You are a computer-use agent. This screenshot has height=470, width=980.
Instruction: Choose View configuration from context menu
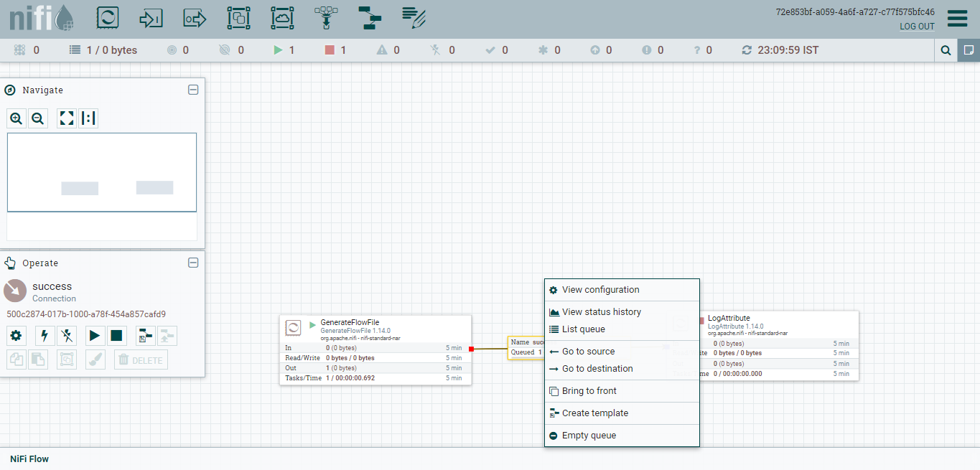(622, 290)
